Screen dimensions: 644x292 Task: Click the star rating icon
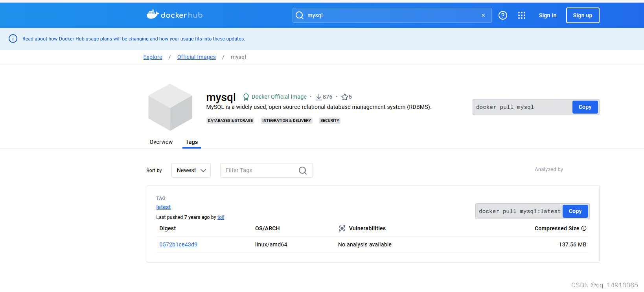coord(344,97)
